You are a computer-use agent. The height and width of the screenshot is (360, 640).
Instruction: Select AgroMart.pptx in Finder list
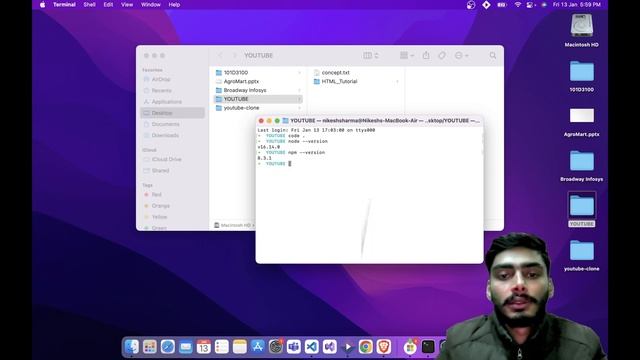click(x=258, y=82)
